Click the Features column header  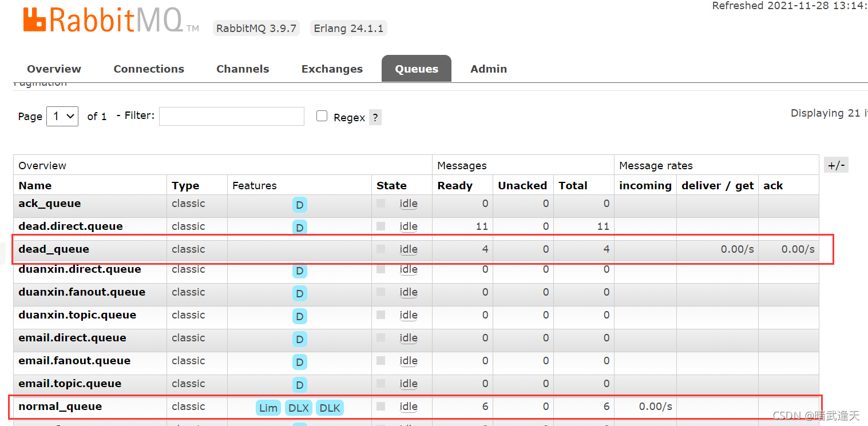click(255, 186)
